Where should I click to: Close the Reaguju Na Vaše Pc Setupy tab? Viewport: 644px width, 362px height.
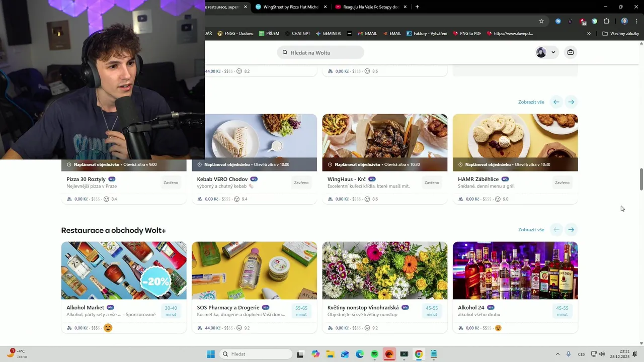[x=405, y=7]
